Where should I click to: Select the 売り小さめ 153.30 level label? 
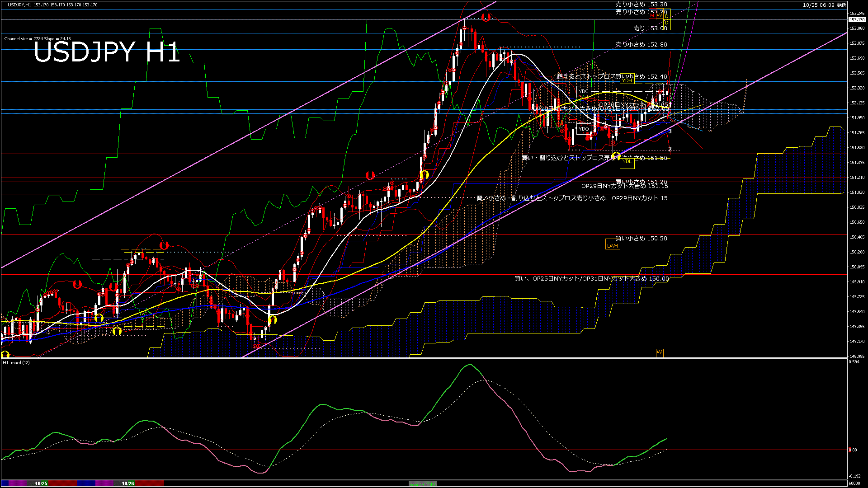(641, 4)
